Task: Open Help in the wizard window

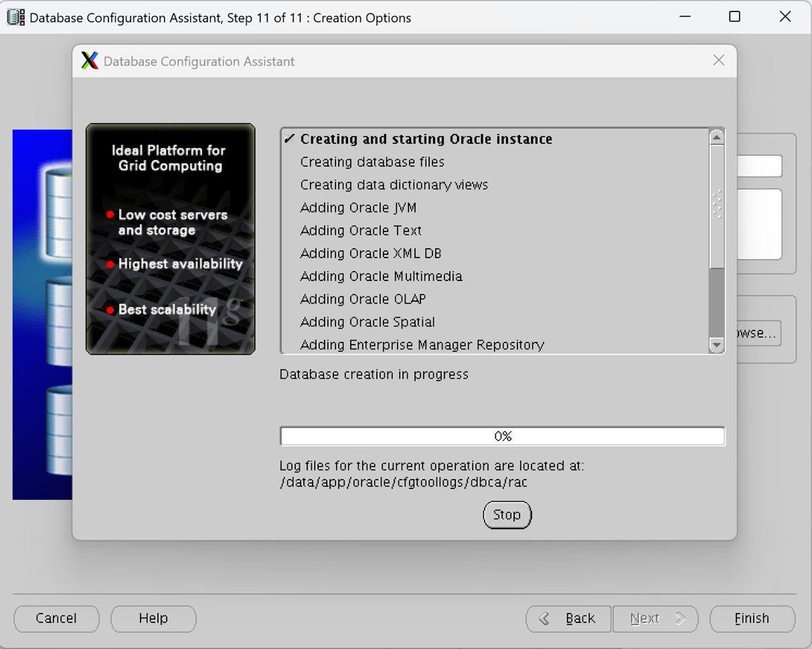Action: (153, 618)
